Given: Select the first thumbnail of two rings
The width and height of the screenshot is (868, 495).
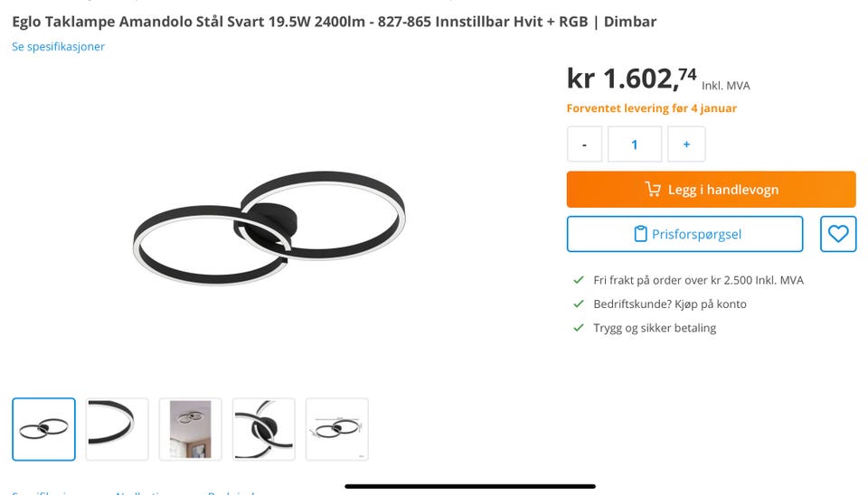Looking at the screenshot, I should tap(43, 429).
